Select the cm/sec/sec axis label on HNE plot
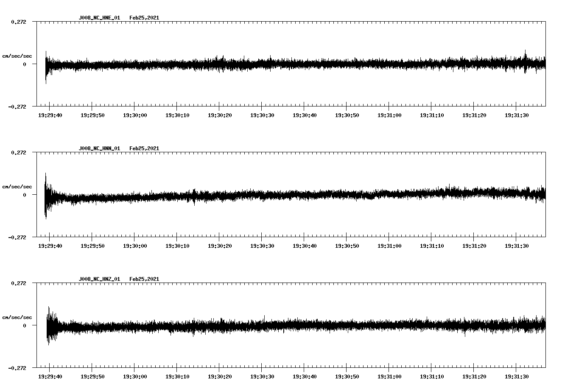The height and width of the screenshot is (392, 576). pos(17,56)
